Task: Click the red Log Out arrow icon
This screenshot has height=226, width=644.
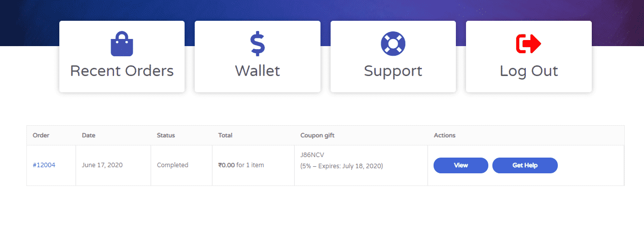Action: click(x=529, y=44)
